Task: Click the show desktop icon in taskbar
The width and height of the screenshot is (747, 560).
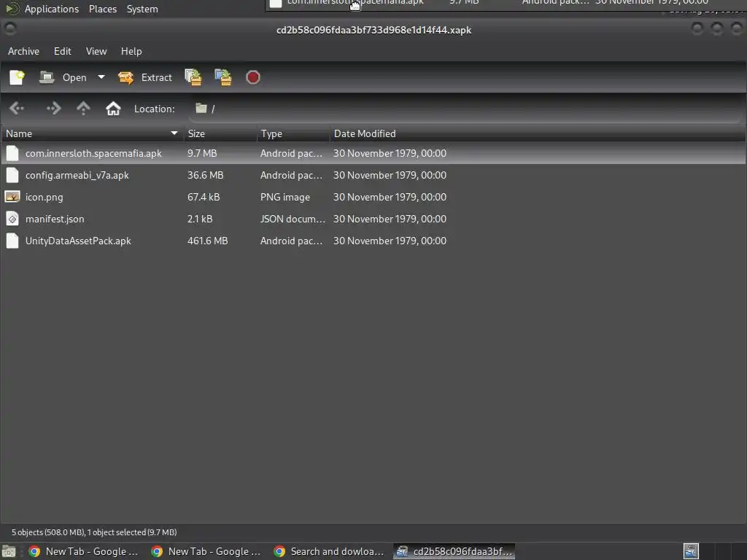Action: pyautogui.click(x=9, y=552)
